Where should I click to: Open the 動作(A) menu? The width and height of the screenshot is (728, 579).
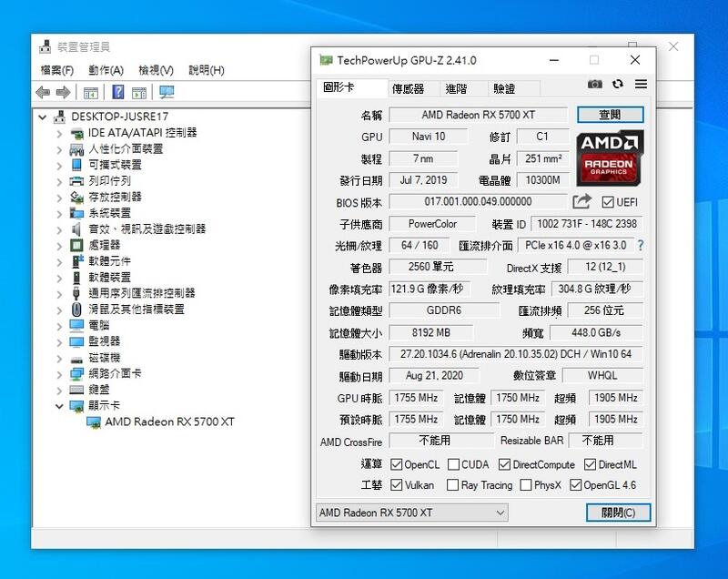106,70
